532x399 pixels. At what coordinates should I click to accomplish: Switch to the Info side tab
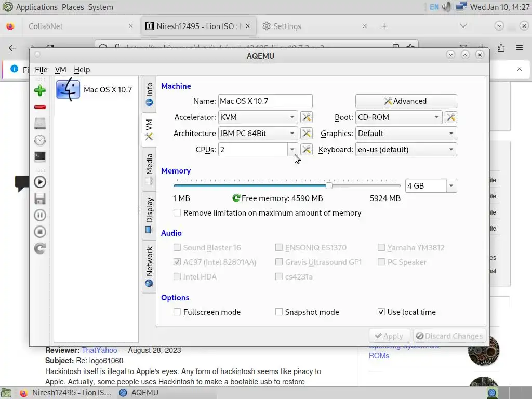point(149,95)
